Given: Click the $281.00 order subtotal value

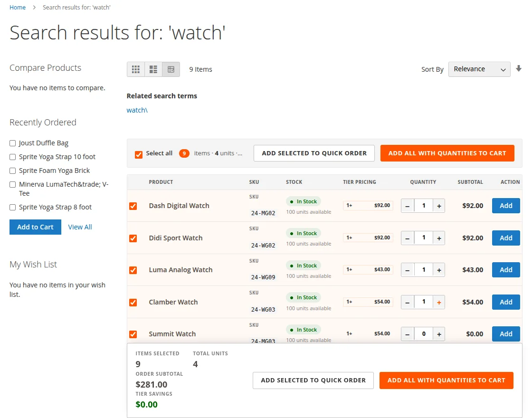Looking at the screenshot, I should (152, 384).
